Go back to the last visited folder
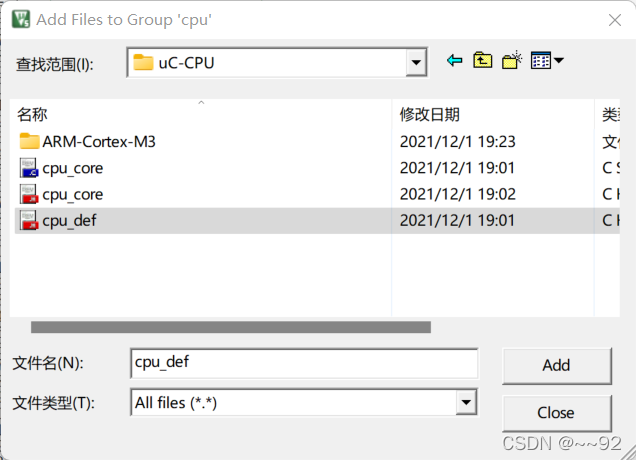The image size is (636, 460). [454, 61]
